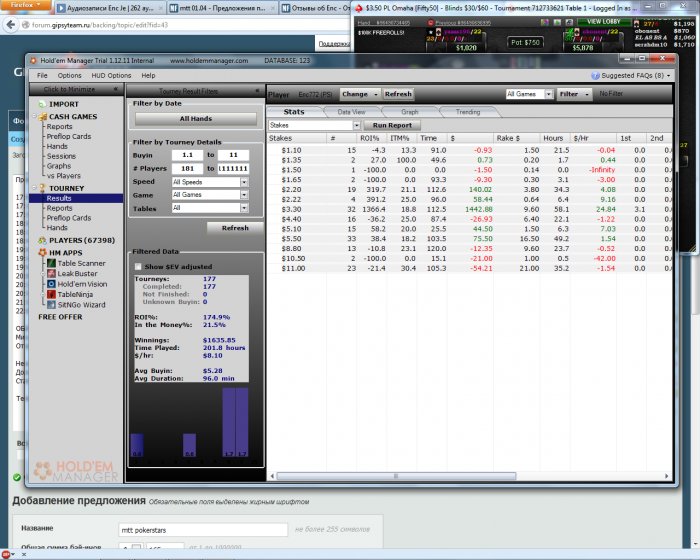Viewport: 700px width, 560px height.
Task: Select Graphs under CASH GAMES
Action: tap(59, 166)
